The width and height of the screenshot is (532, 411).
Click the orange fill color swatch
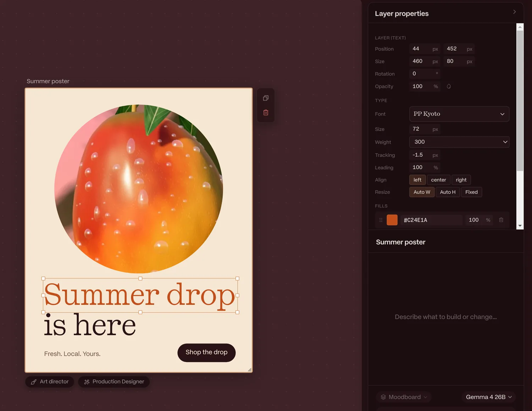392,220
